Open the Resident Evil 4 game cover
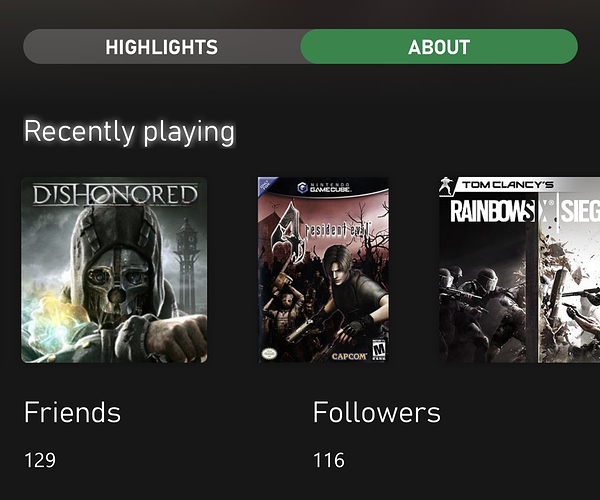 click(323, 269)
